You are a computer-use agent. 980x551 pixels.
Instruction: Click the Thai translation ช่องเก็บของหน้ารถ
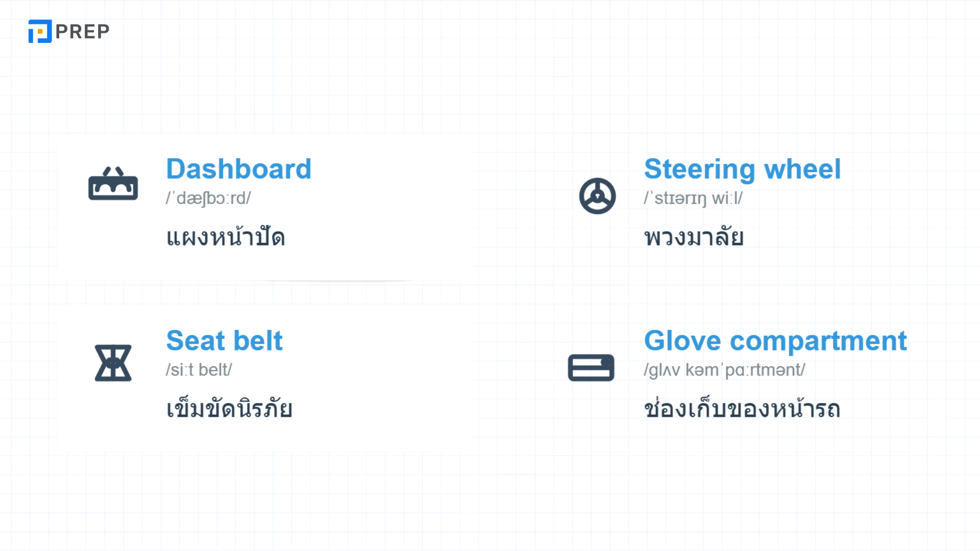pos(742,409)
